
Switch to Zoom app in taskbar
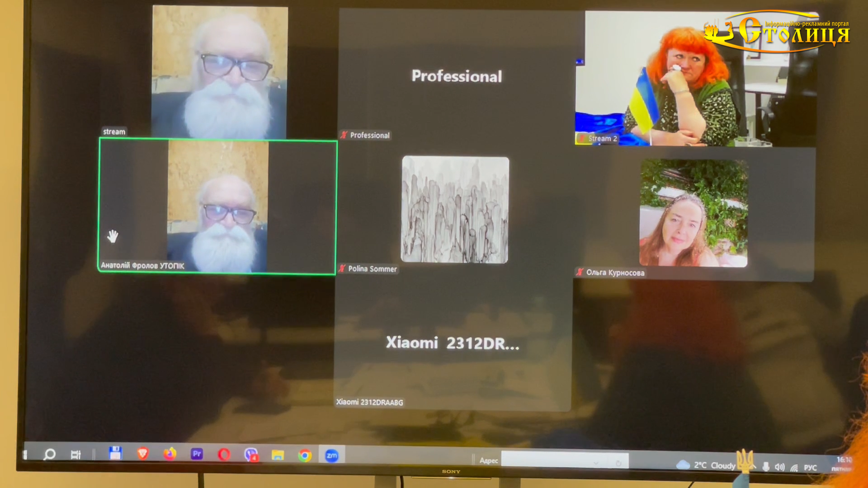332,455
